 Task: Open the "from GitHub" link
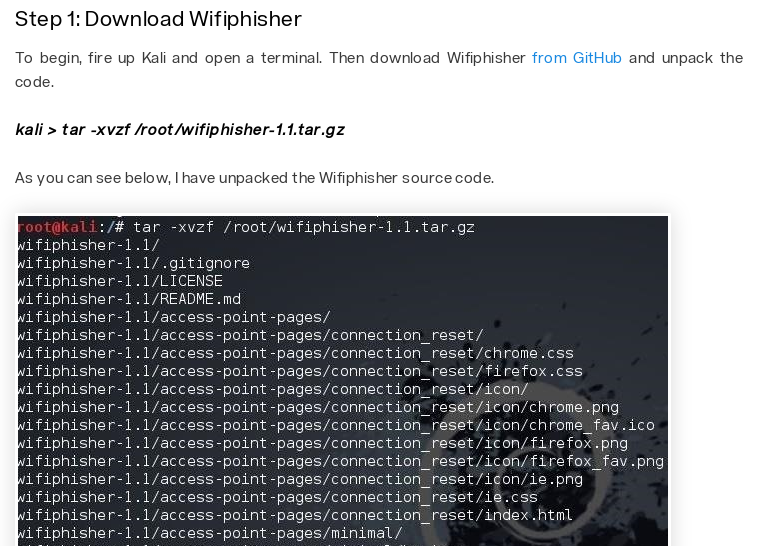point(577,58)
